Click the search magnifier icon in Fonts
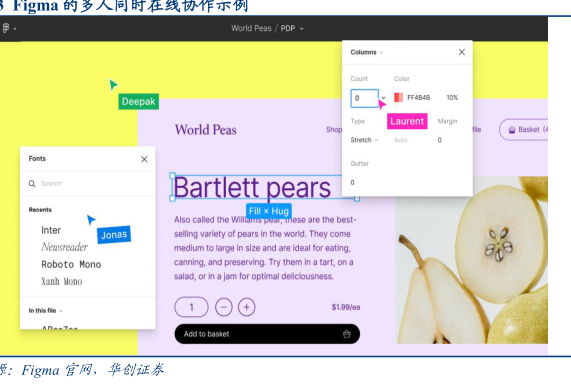Viewport: 571px width, 388px height. pos(32,184)
